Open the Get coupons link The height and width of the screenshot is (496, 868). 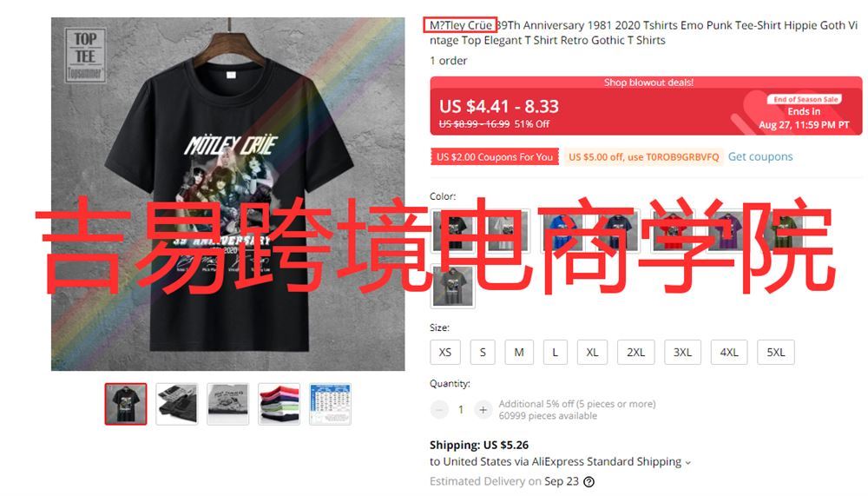coord(760,157)
